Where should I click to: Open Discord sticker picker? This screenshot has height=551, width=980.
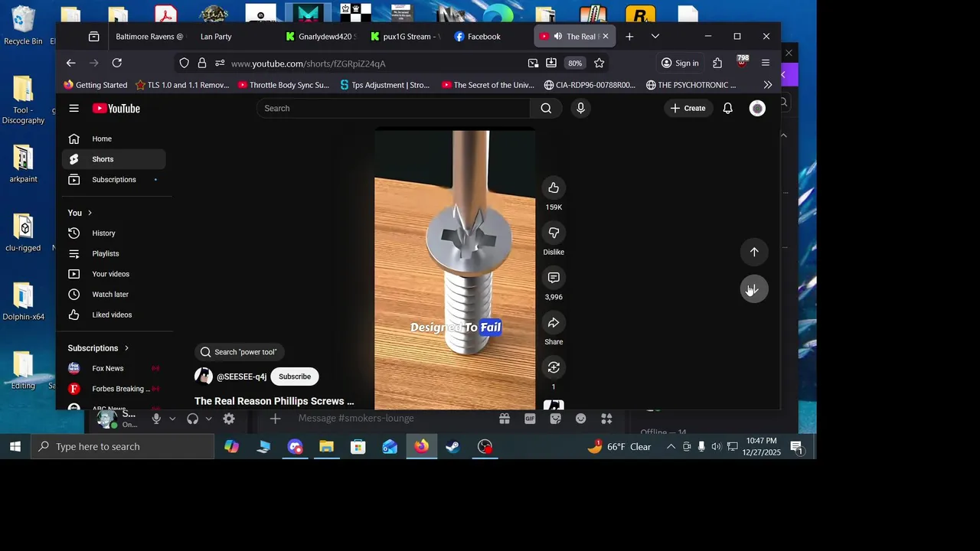click(556, 419)
